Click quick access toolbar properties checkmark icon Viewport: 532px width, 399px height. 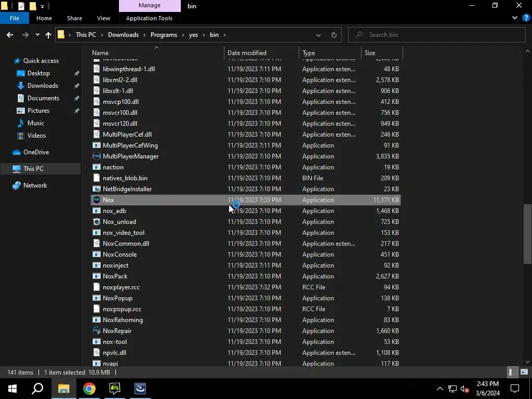[x=21, y=6]
